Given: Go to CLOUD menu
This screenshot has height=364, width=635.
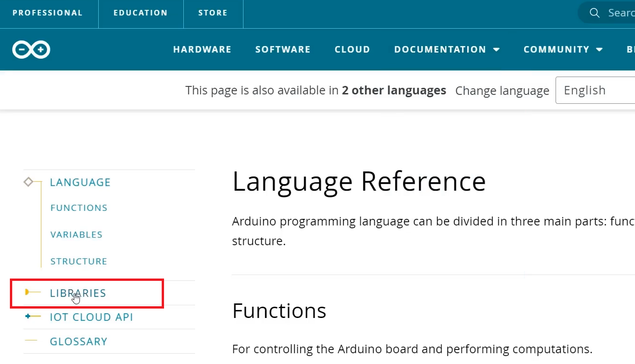Looking at the screenshot, I should click(352, 49).
